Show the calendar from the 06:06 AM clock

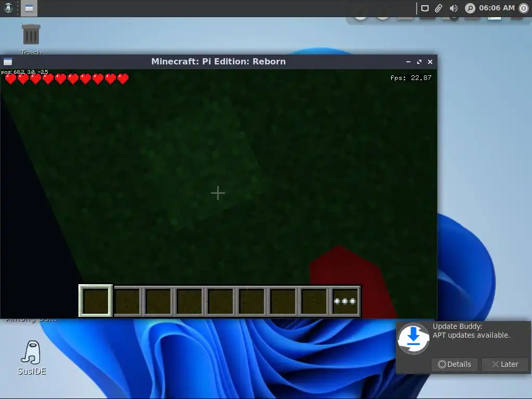pyautogui.click(x=497, y=8)
